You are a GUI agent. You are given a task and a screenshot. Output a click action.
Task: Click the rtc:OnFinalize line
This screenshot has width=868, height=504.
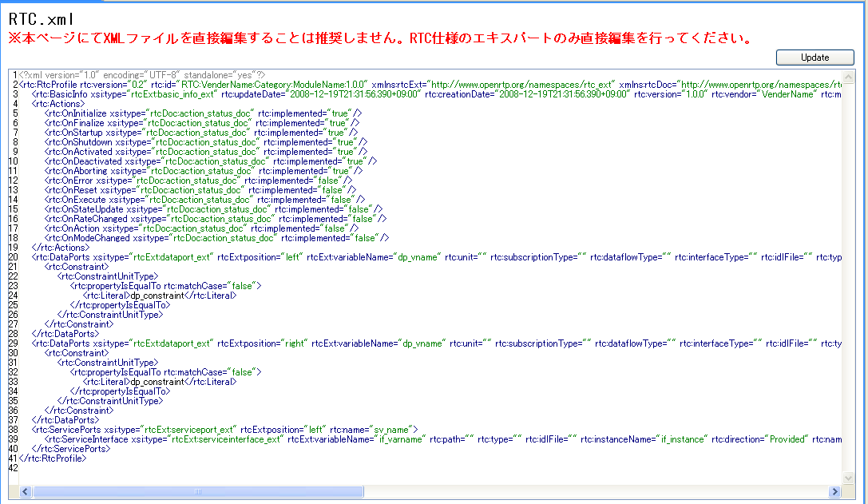tap(202, 123)
